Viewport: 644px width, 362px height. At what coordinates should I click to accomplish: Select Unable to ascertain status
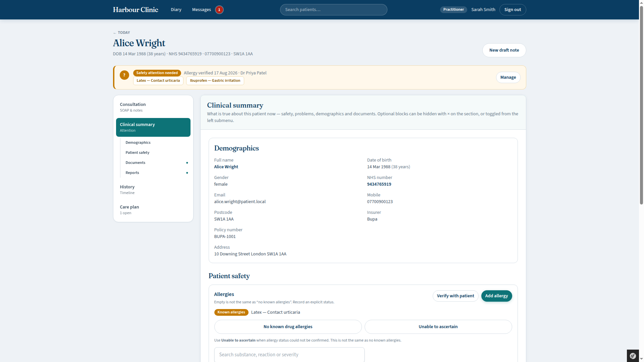pyautogui.click(x=438, y=327)
